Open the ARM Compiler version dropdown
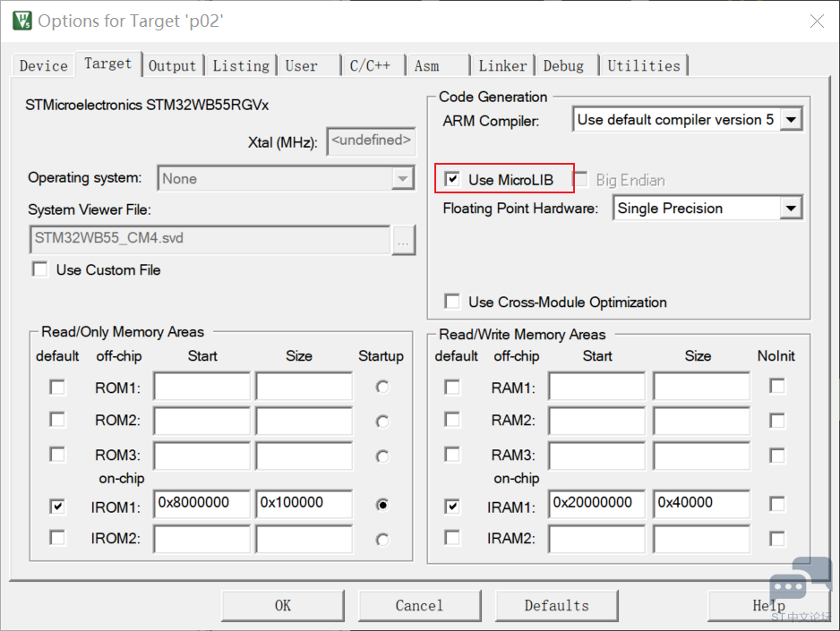 coord(688,119)
